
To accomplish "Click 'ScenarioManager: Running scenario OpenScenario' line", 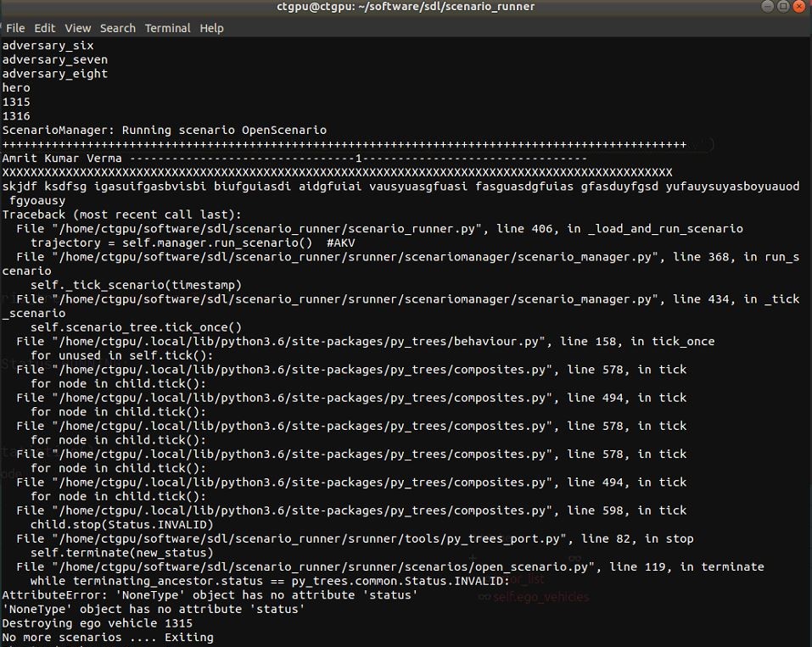I will point(164,130).
